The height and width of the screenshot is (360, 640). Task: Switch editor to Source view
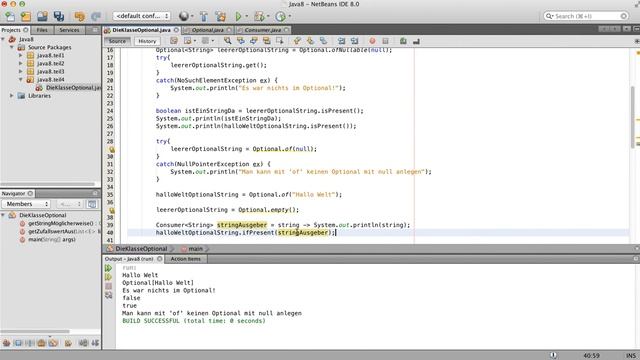coord(117,41)
